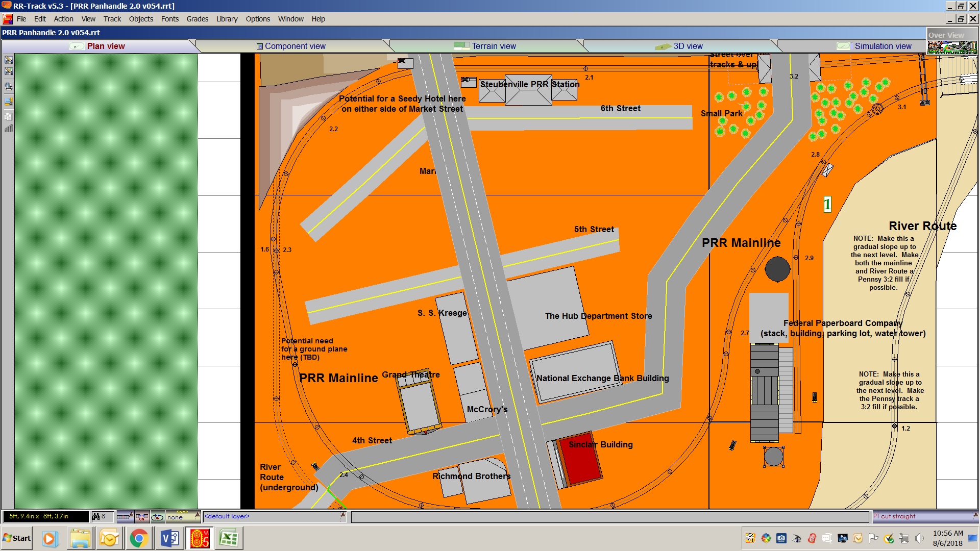This screenshot has height=551, width=980.
Task: Click the print preview icon in left toolbar
Action: 9,86
